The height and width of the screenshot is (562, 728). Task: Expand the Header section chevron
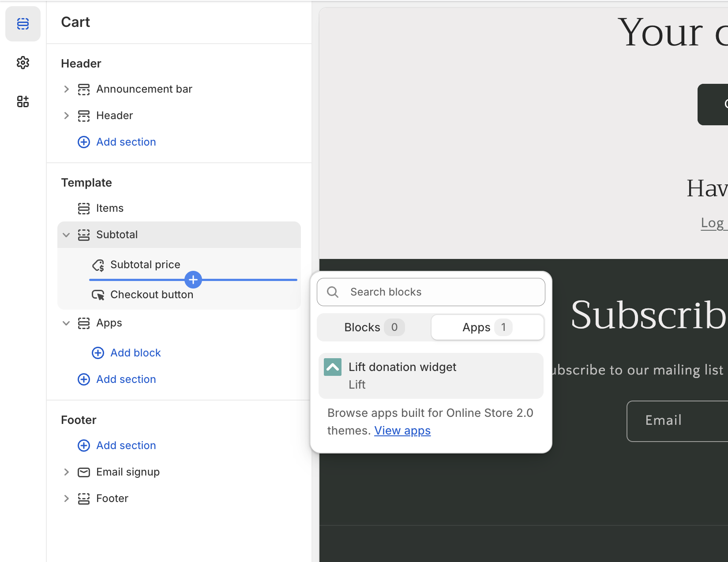pyautogui.click(x=66, y=116)
